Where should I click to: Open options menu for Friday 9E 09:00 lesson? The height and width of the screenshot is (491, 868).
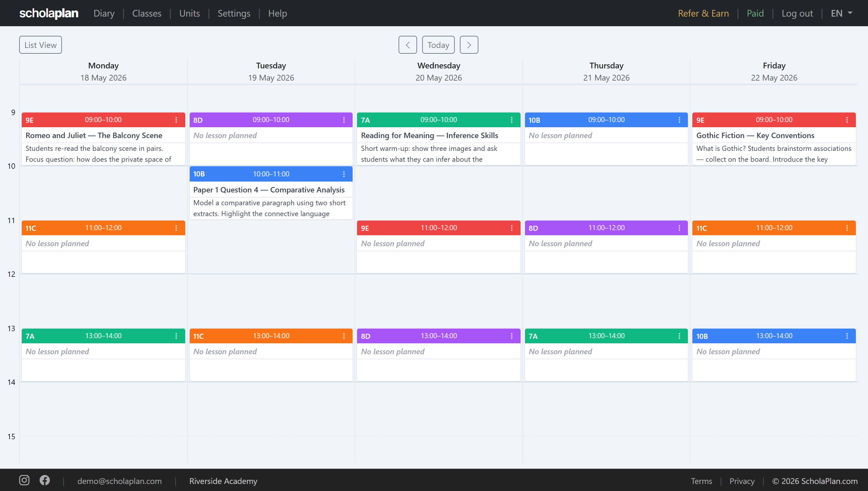pyautogui.click(x=847, y=120)
